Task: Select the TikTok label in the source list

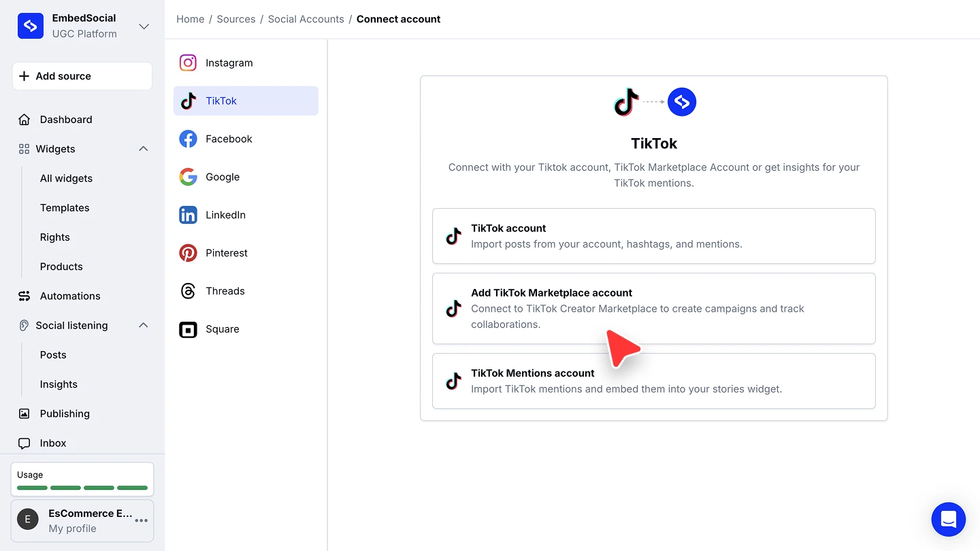Action: coord(221,101)
